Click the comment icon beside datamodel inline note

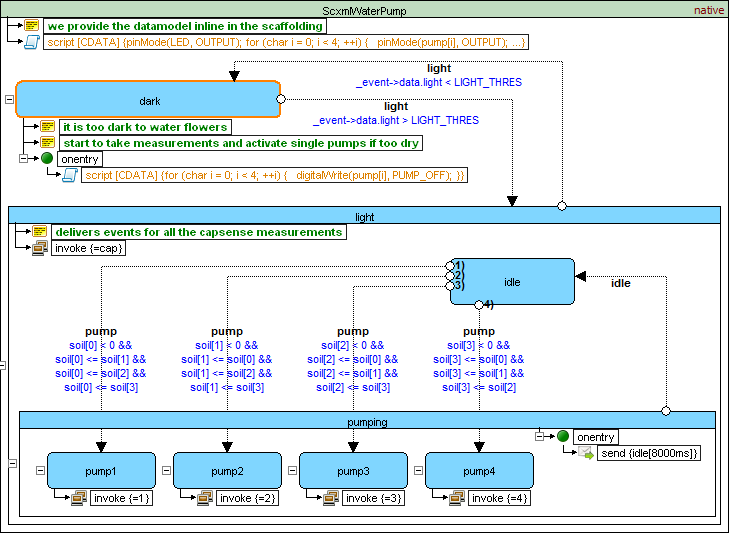[x=32, y=25]
